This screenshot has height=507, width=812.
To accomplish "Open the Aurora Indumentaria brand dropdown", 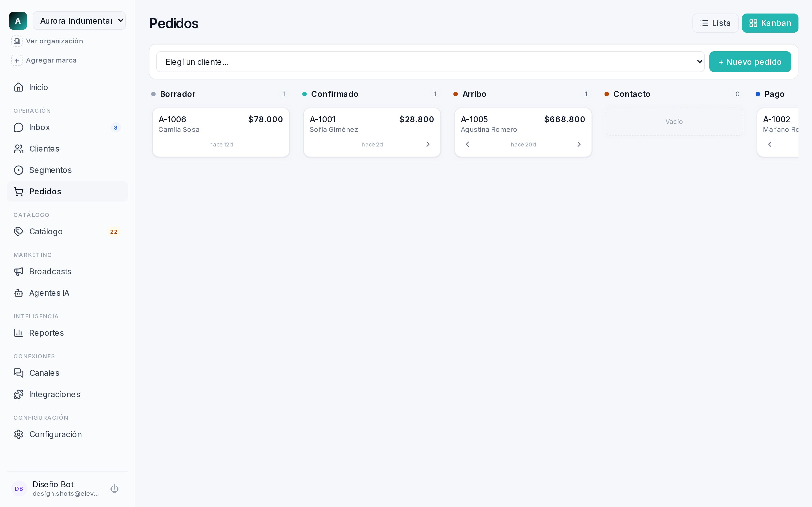I will pyautogui.click(x=79, y=21).
